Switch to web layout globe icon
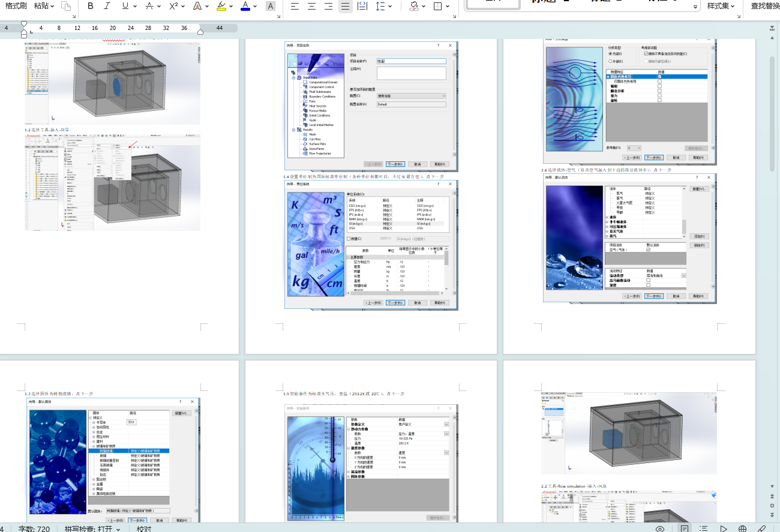 (x=742, y=528)
